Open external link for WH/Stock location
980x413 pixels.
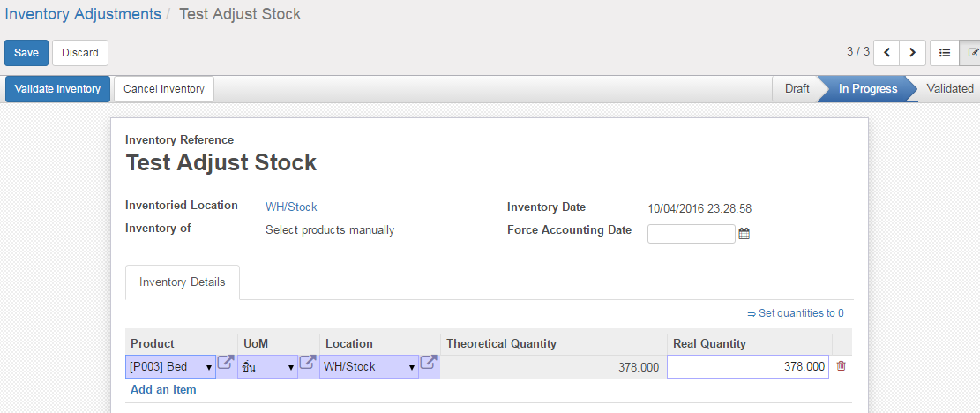coord(428,362)
